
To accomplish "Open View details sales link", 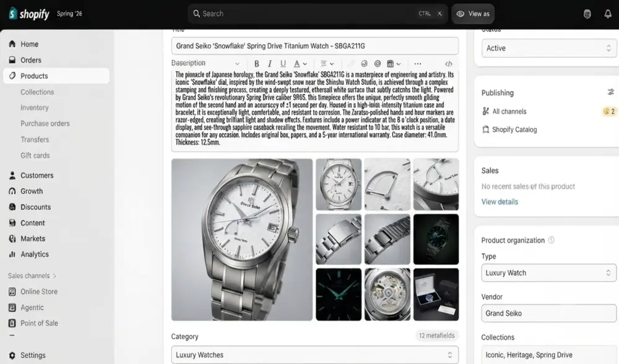I will (x=500, y=202).
